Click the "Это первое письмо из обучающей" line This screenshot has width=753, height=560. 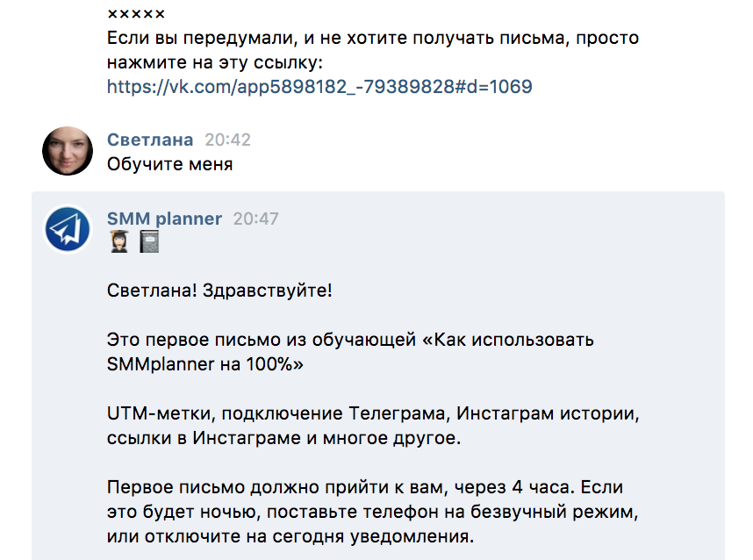[x=350, y=340]
